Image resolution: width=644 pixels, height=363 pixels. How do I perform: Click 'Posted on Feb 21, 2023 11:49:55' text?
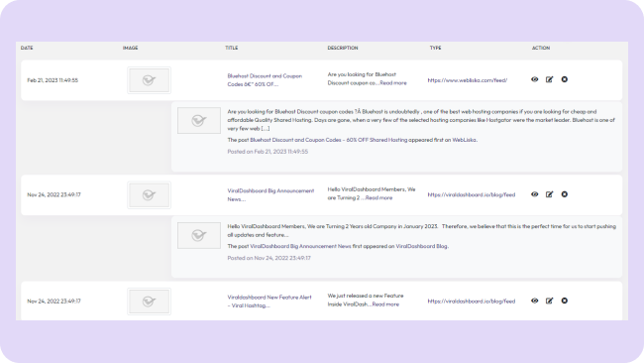coord(268,152)
